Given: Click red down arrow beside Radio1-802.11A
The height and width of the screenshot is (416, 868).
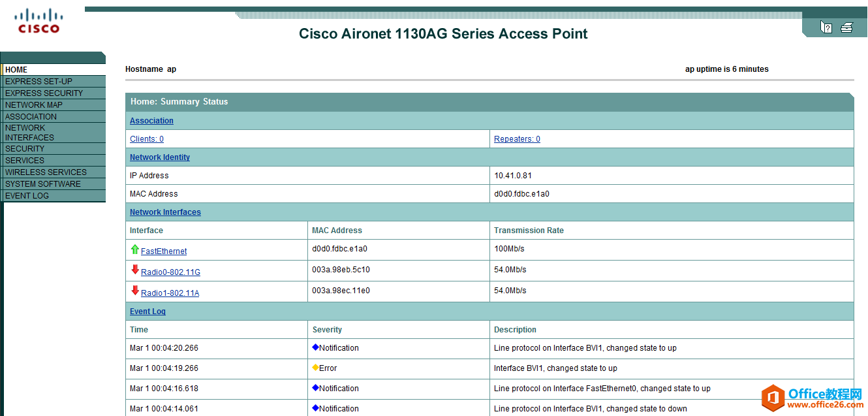Looking at the screenshot, I should pos(135,291).
